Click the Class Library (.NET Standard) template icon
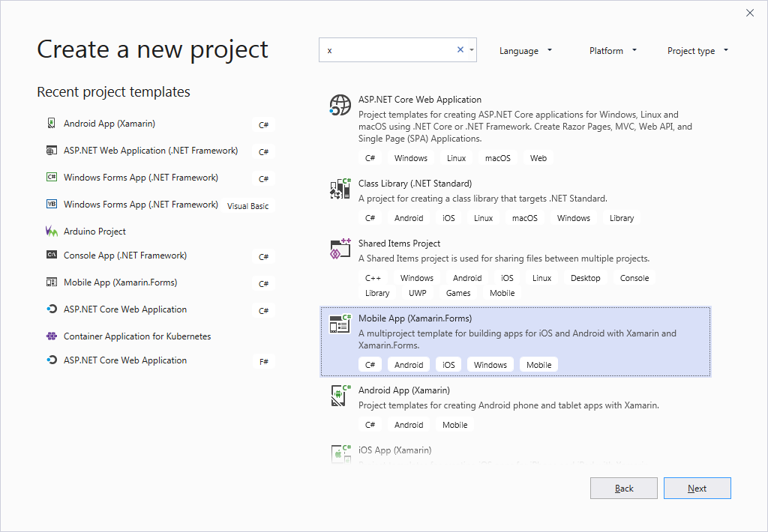This screenshot has width=768, height=532. 340,189
